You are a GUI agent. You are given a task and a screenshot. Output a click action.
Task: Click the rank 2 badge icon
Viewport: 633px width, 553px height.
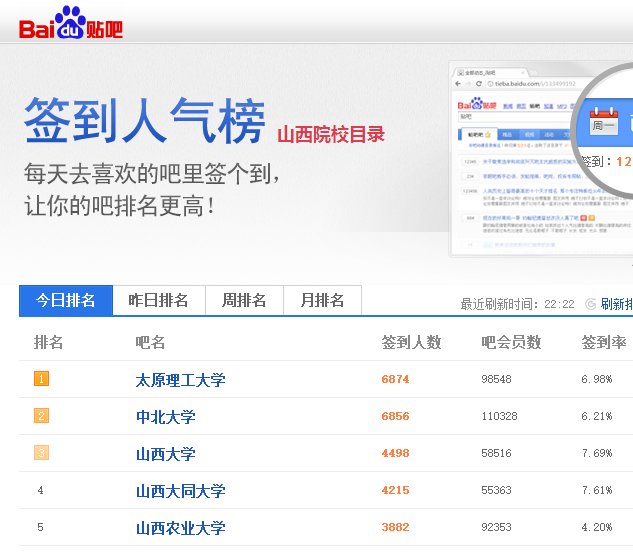pyautogui.click(x=41, y=416)
